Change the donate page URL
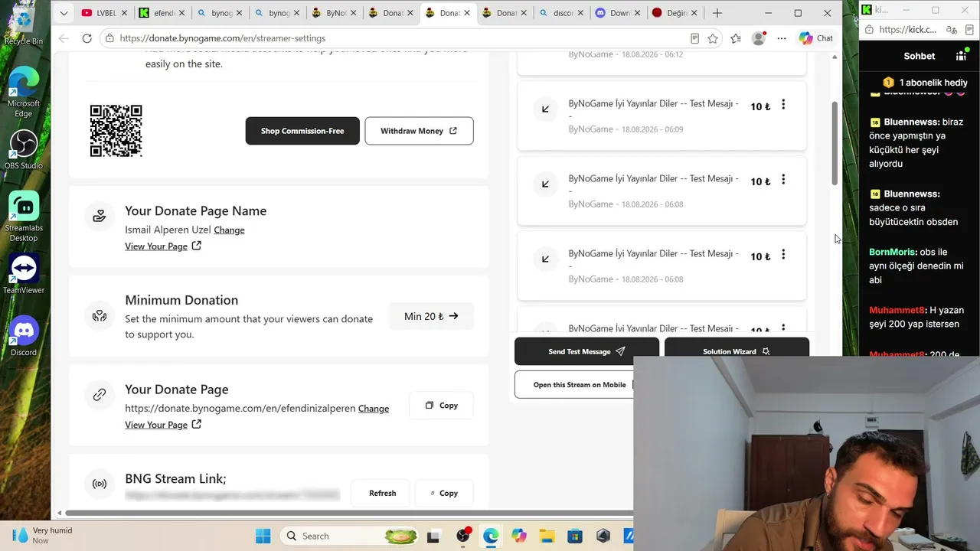 (x=374, y=409)
